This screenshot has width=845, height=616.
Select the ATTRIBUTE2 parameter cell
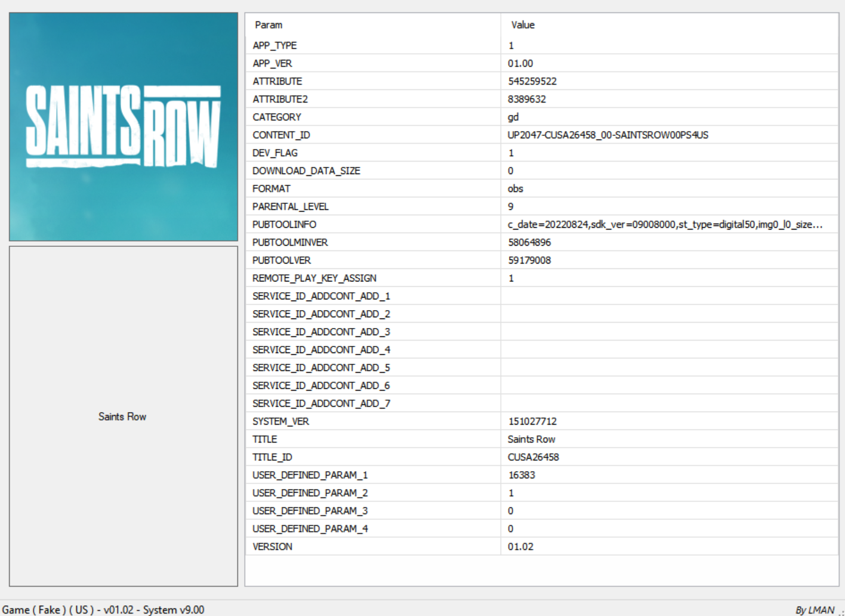[373, 99]
